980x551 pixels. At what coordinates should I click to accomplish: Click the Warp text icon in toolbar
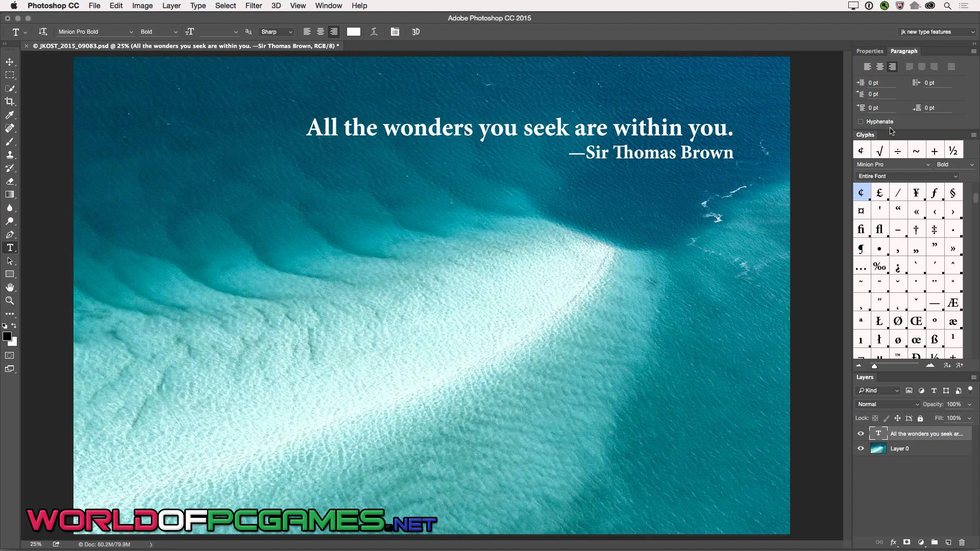(374, 32)
